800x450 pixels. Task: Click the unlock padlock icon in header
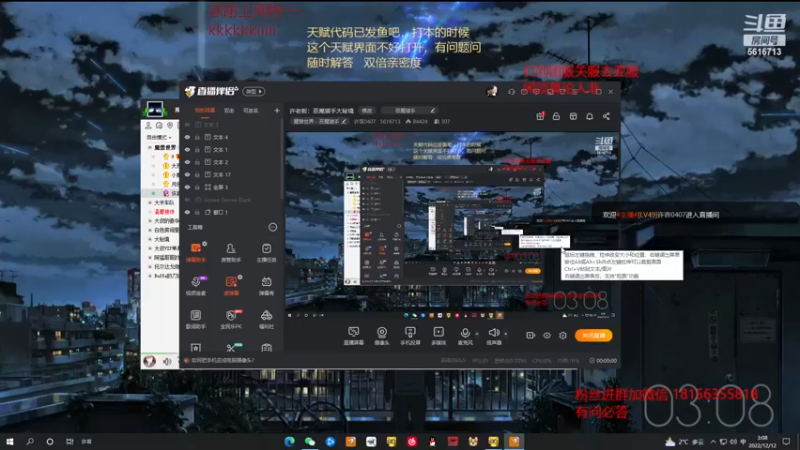[556, 116]
